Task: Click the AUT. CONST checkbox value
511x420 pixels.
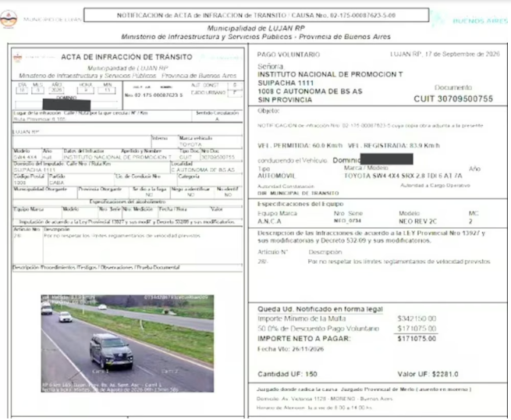Action: click(235, 85)
